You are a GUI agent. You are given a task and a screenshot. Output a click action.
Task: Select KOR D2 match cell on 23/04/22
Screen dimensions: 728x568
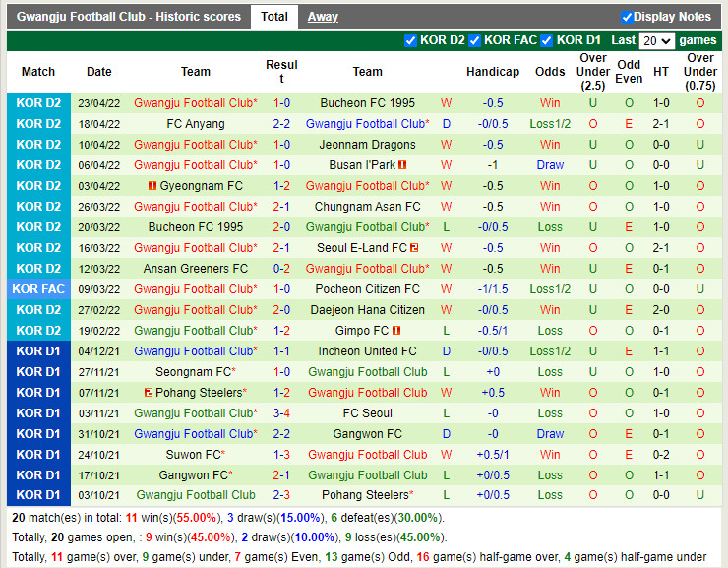pyautogui.click(x=38, y=103)
